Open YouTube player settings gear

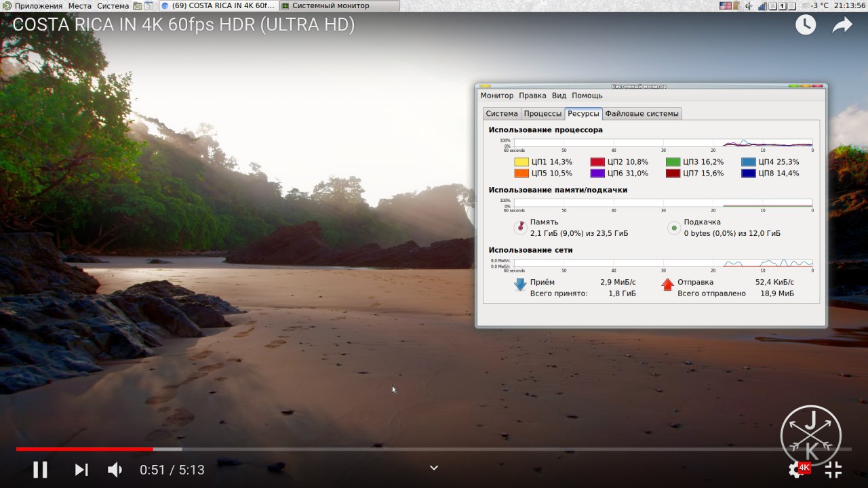click(x=797, y=469)
